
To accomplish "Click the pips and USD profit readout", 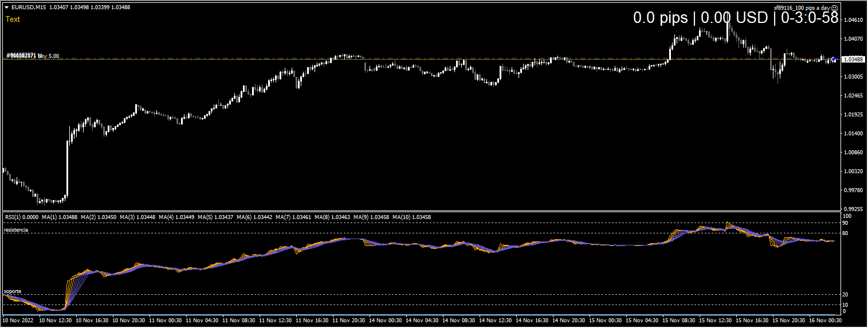I will tap(735, 18).
